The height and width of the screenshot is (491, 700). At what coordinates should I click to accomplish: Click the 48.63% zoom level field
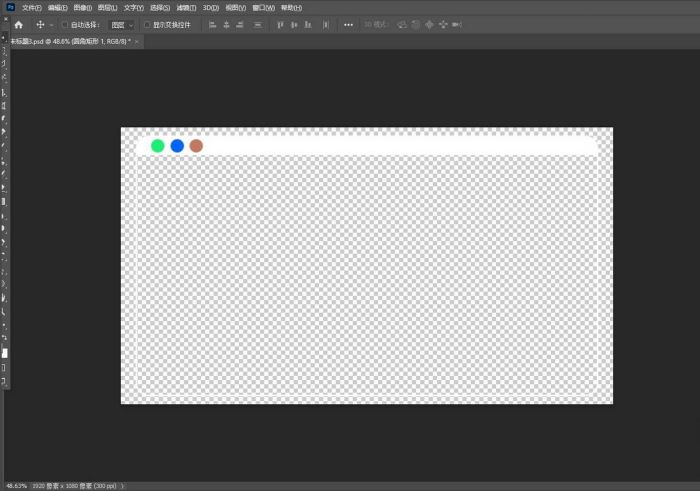[x=16, y=485]
